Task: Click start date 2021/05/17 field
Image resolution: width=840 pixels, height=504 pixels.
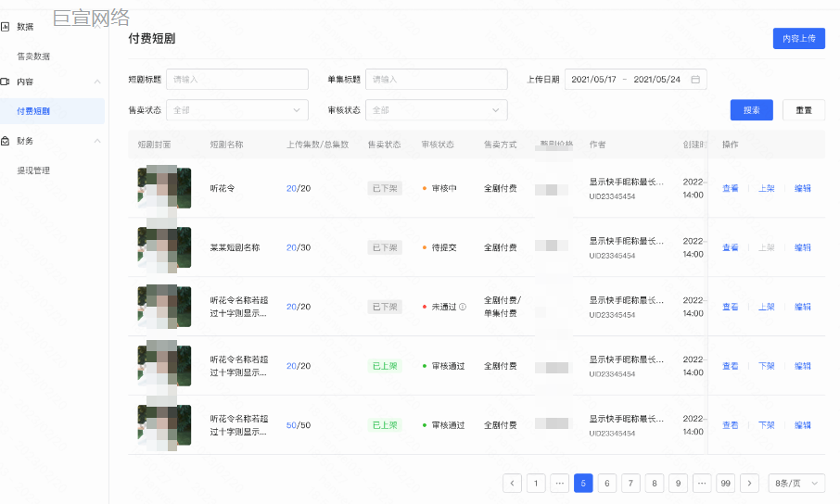Action: [x=593, y=80]
